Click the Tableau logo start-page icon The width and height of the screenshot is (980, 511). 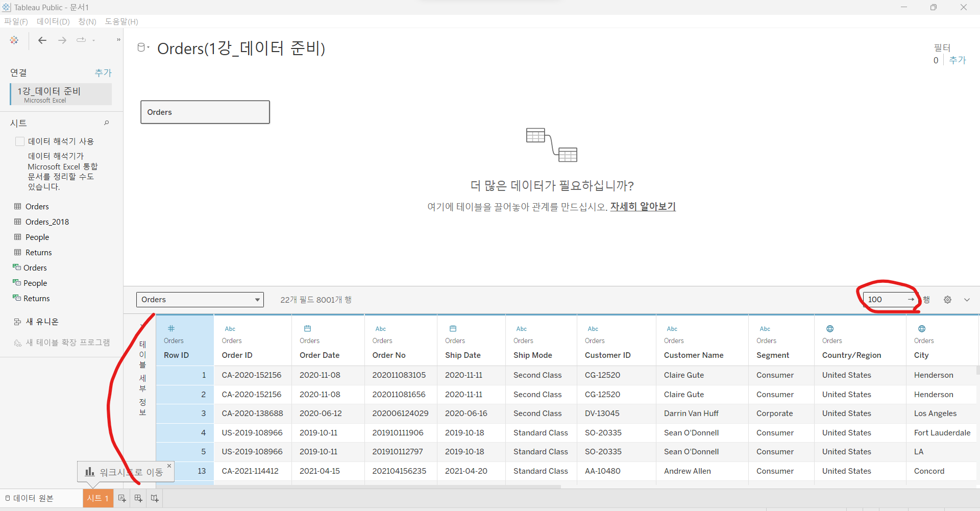[14, 40]
